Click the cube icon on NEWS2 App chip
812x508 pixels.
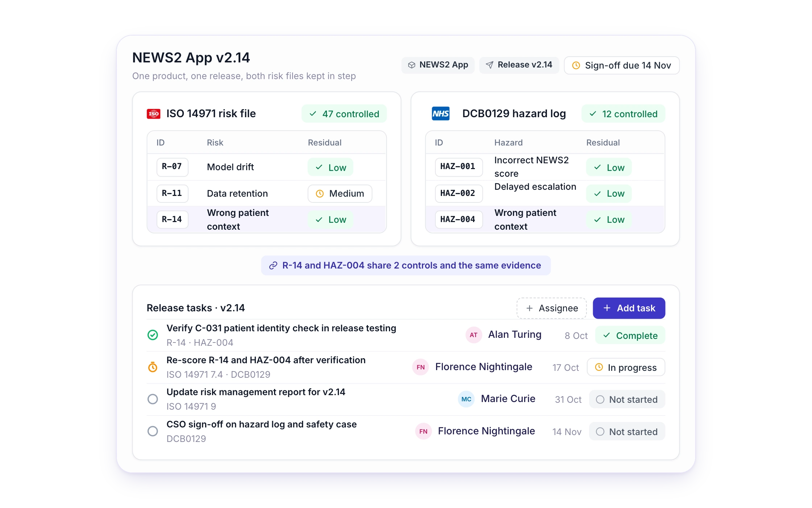(x=411, y=65)
